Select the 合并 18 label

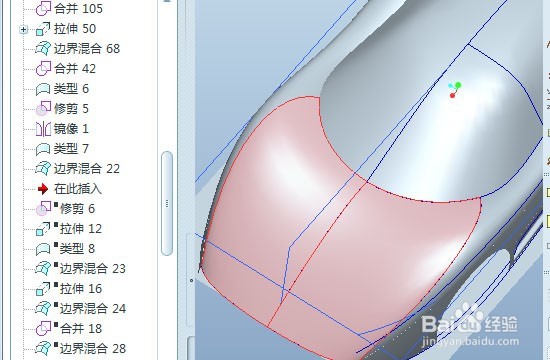click(x=81, y=329)
